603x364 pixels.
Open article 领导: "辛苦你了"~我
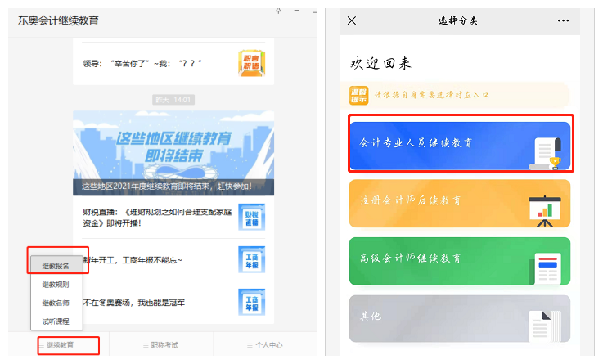pos(142,64)
